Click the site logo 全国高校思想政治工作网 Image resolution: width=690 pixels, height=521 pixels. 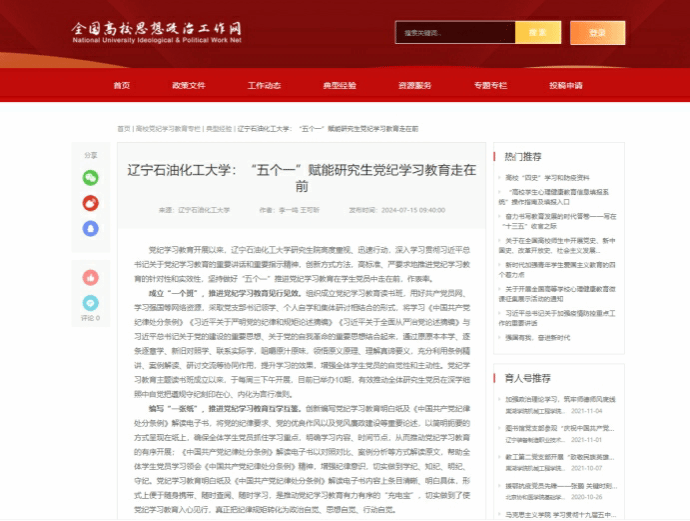click(x=157, y=32)
